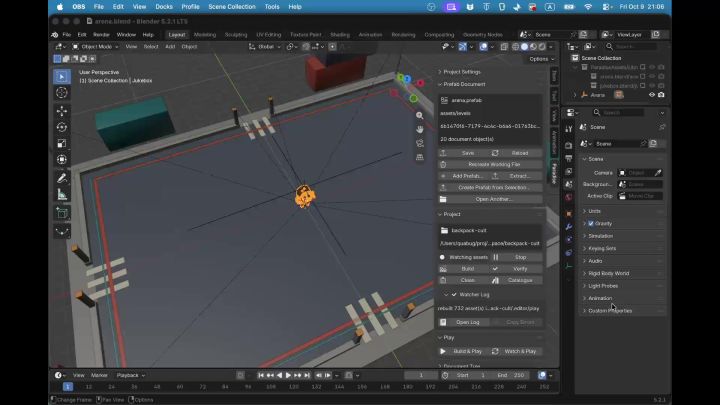720x405 pixels.
Task: Open the Modeling workspace tab
Action: click(205, 35)
